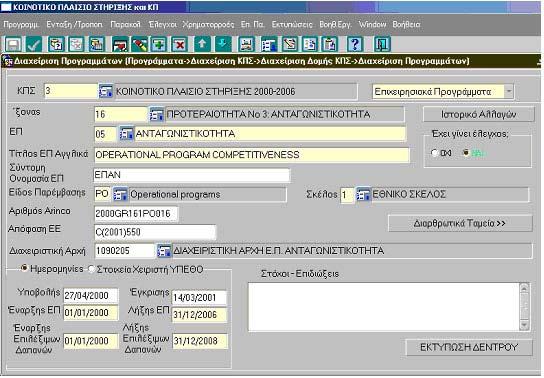Open the lookup list next to ΕΠ code 05
544x378 pixels.
(x=126, y=134)
